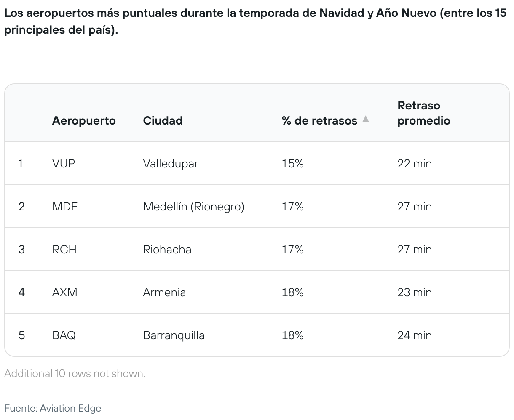Screen dimensions: 514x420
Task: Click the RCH airport code cell
Action: (x=64, y=249)
